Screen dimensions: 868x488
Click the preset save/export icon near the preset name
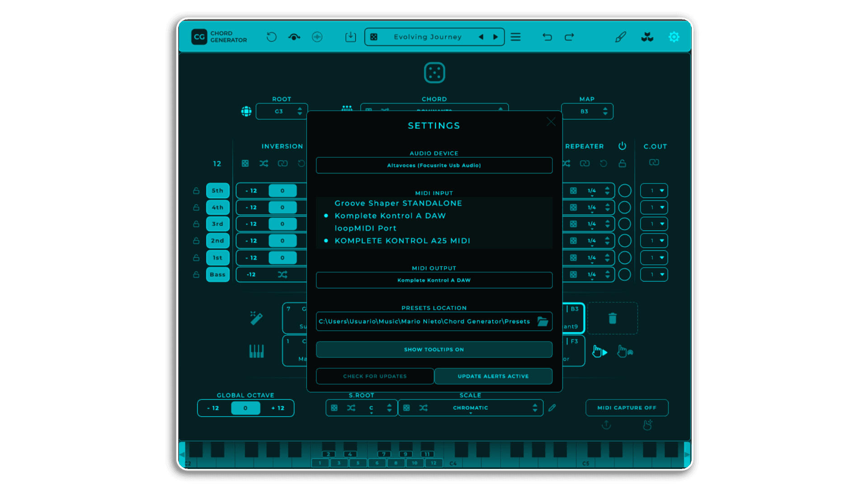[350, 37]
